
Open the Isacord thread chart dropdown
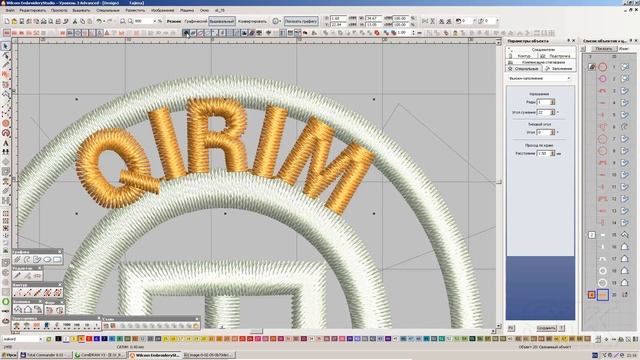[x=40, y=339]
